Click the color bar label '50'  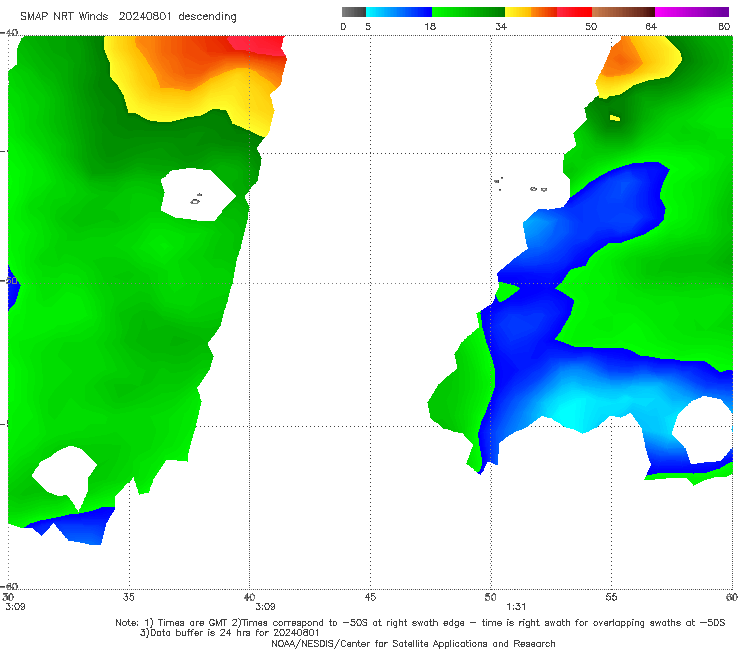591,26
